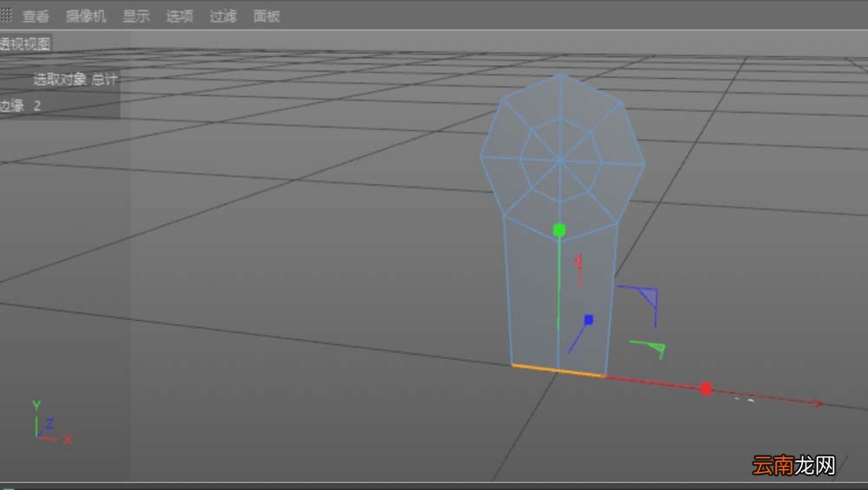The height and width of the screenshot is (490, 868).
Task: Open the 面板 menu
Action: [266, 16]
